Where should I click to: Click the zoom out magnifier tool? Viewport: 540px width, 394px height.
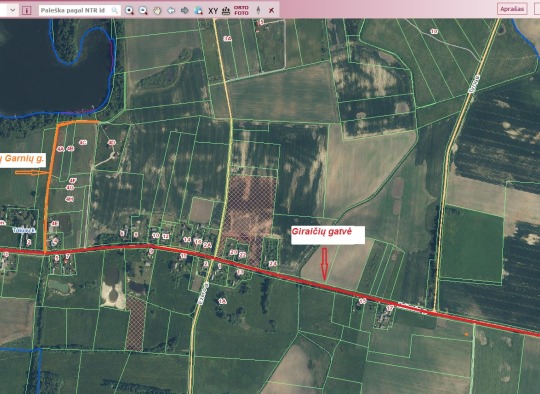point(143,10)
